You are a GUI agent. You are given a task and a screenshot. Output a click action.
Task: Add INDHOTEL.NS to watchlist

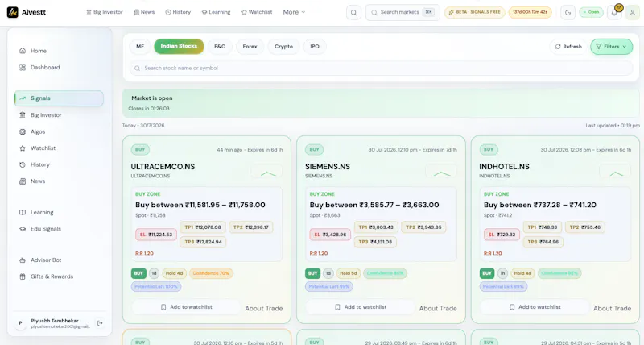[x=535, y=307]
